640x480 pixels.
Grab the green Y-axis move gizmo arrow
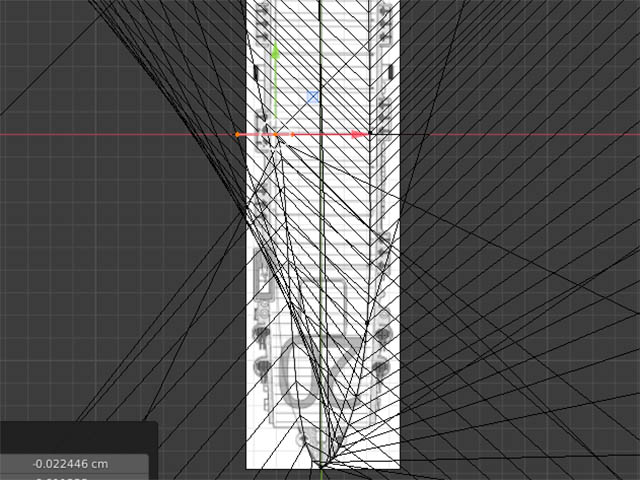276,52
